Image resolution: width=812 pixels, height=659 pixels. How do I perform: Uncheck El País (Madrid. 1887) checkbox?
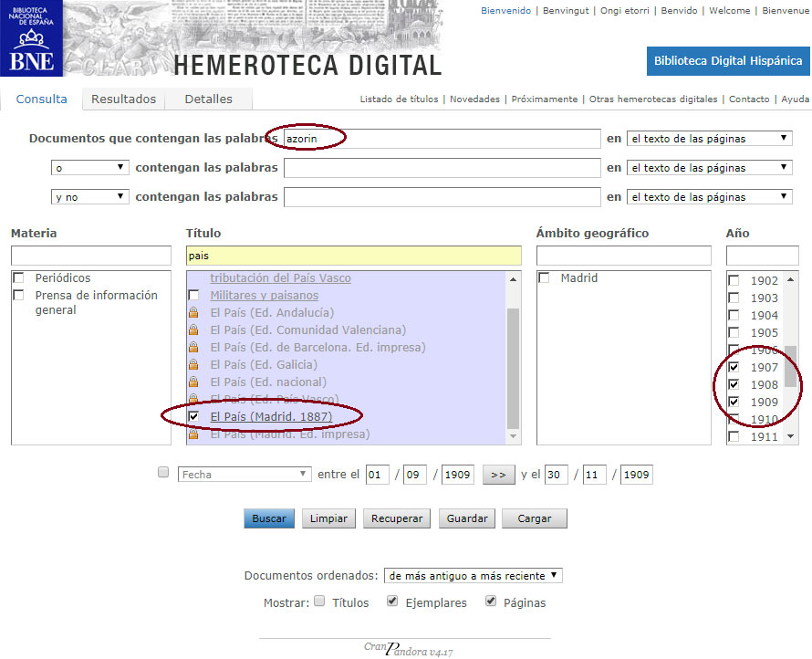[x=193, y=416]
